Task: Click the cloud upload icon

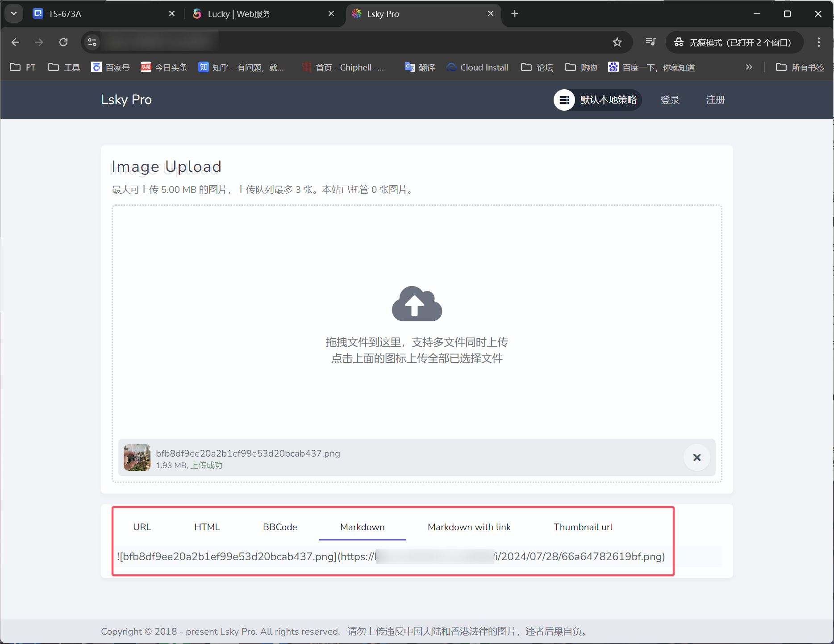Action: [417, 303]
